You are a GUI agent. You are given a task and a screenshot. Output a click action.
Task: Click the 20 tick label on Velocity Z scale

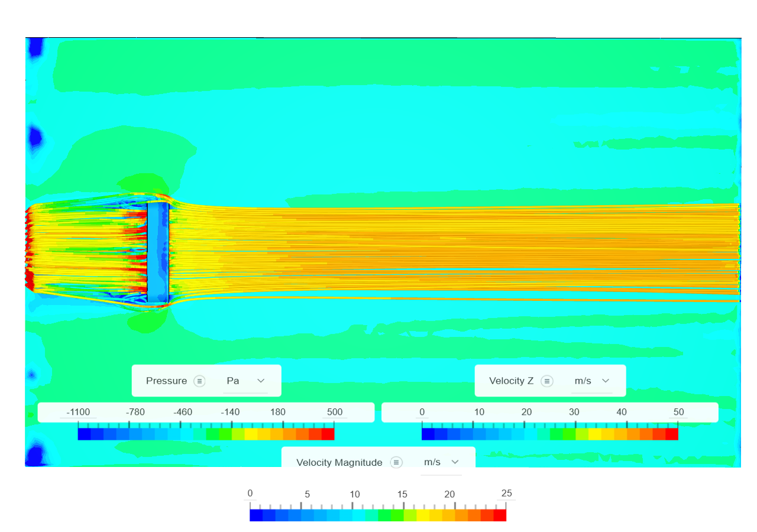[526, 412]
